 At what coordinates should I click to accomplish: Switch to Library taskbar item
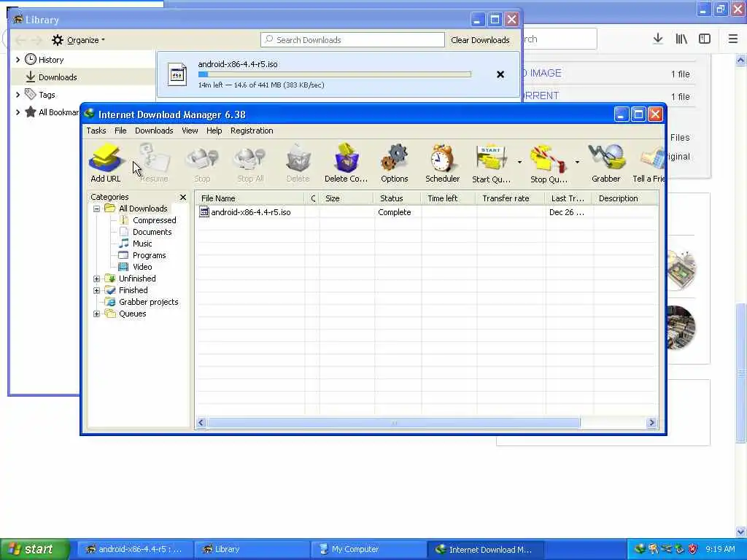[252, 550]
